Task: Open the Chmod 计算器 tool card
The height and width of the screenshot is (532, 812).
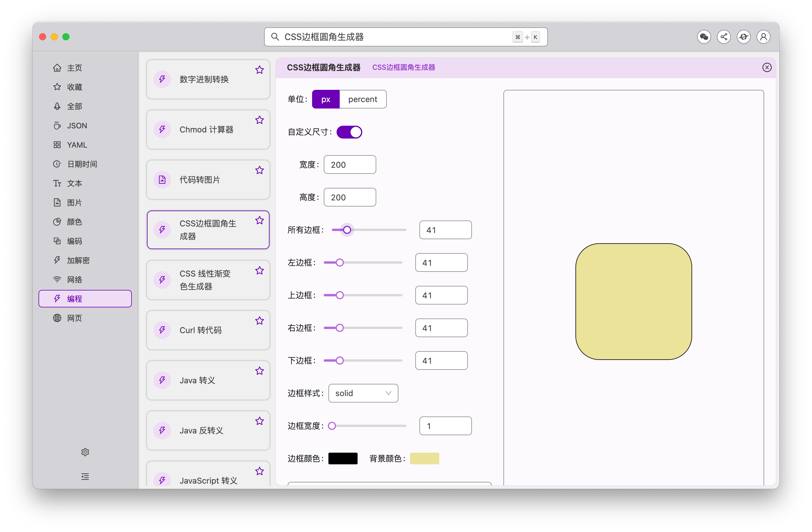Action: 208,129
